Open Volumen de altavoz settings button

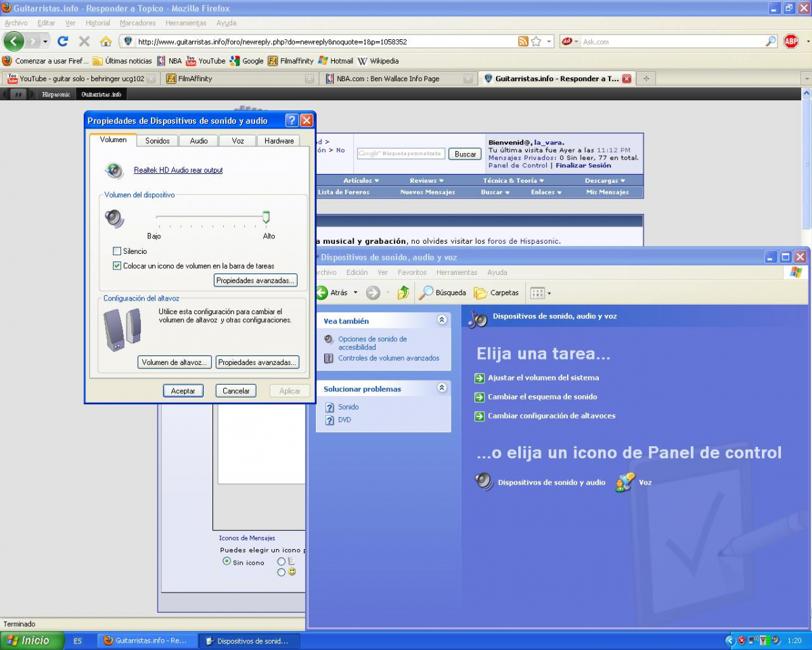(175, 362)
